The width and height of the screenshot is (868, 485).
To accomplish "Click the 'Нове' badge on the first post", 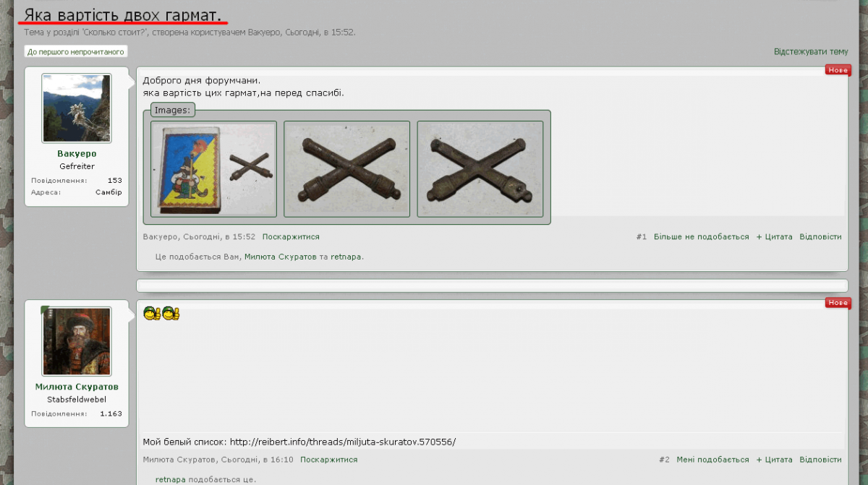I will tap(838, 70).
